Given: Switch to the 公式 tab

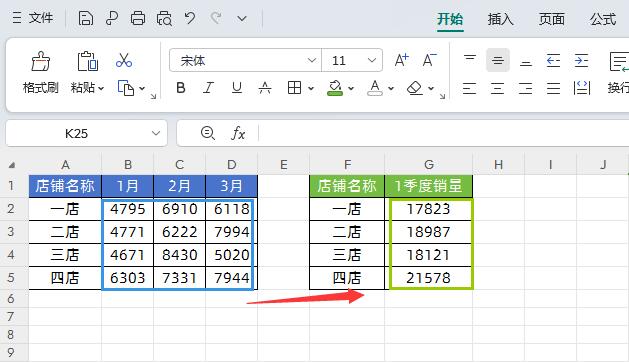Looking at the screenshot, I should coord(603,19).
